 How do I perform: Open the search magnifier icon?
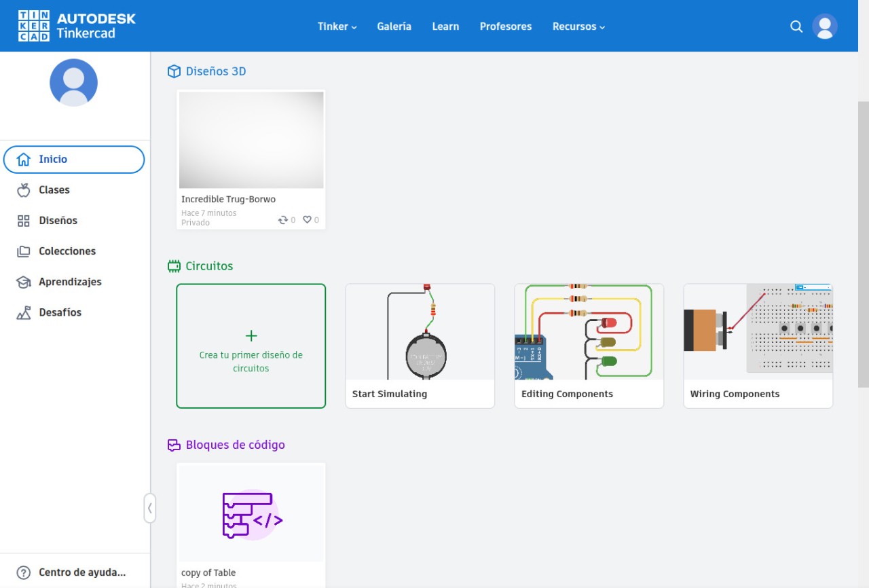point(796,26)
